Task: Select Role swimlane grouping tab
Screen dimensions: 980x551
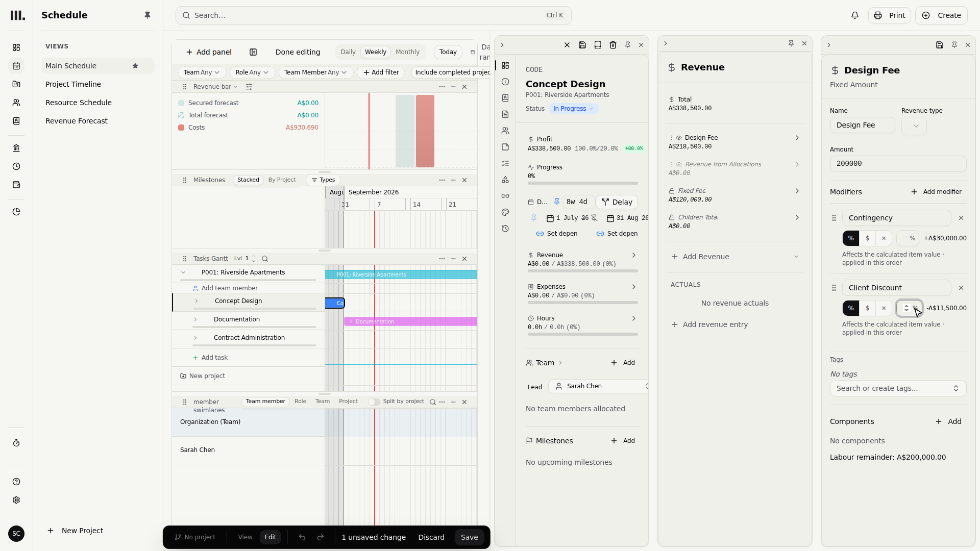Action: tap(300, 402)
